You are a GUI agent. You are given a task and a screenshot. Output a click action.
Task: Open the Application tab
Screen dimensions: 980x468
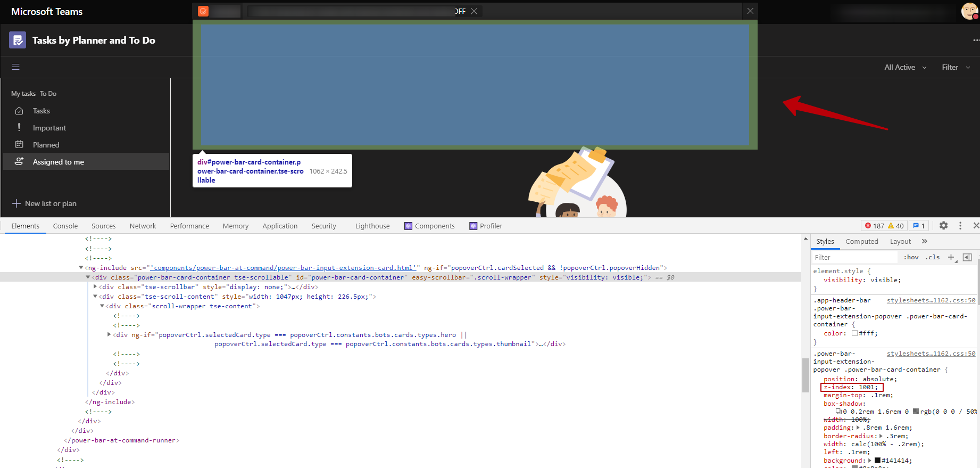[280, 226]
